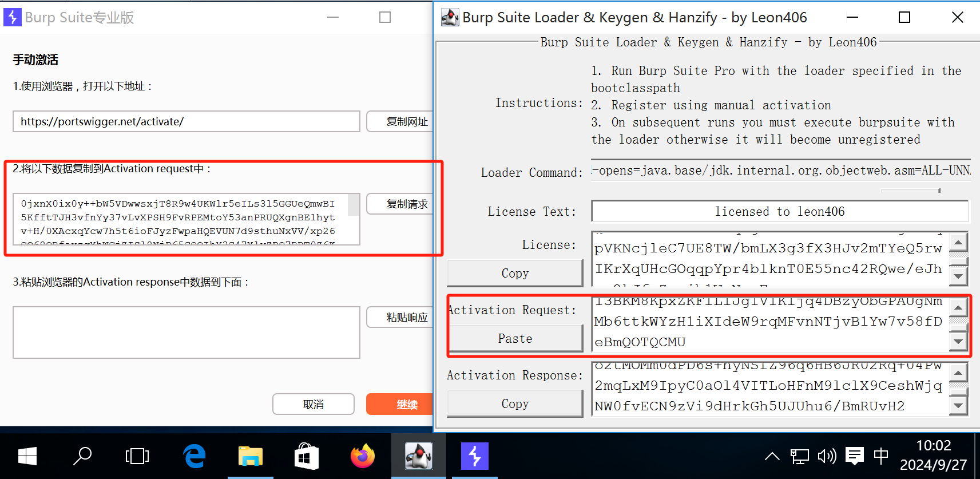Minimize the Burp Suite专业版 window
The image size is (980, 479).
click(333, 17)
